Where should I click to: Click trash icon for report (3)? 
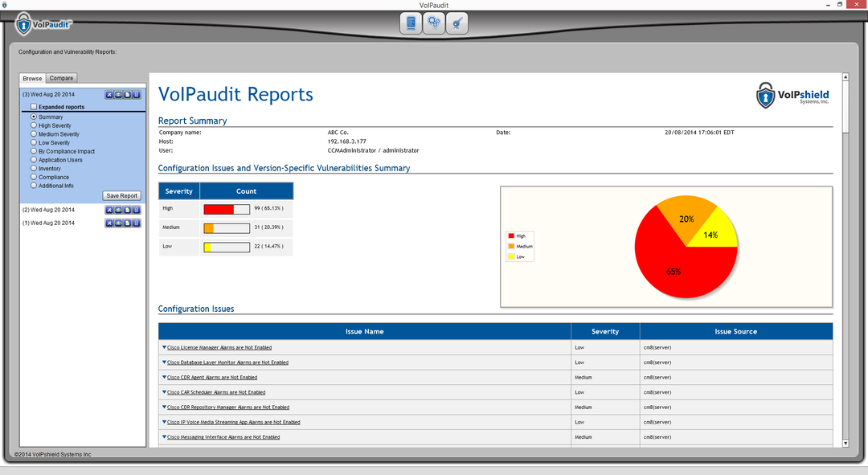[x=137, y=95]
